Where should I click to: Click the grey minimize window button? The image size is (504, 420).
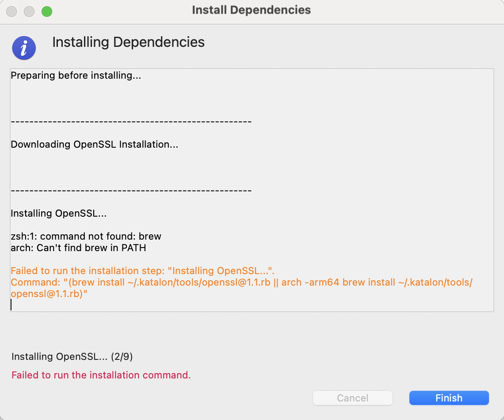tap(29, 11)
